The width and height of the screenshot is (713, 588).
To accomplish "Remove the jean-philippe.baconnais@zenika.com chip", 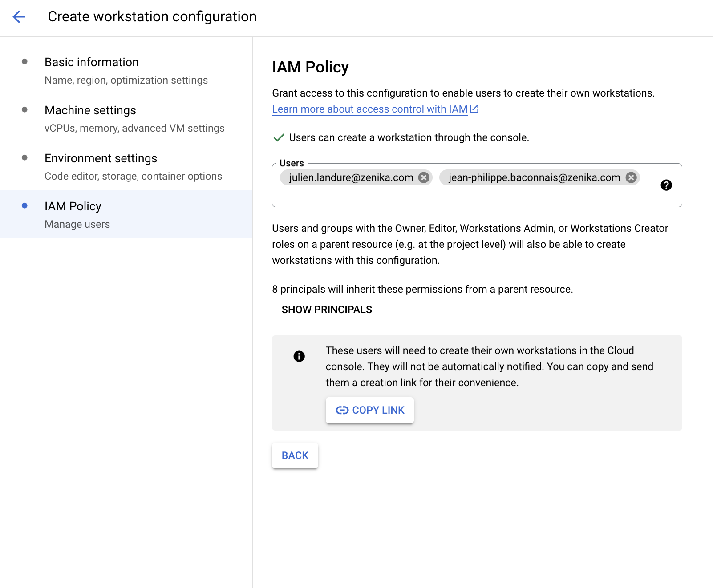I will (x=631, y=177).
